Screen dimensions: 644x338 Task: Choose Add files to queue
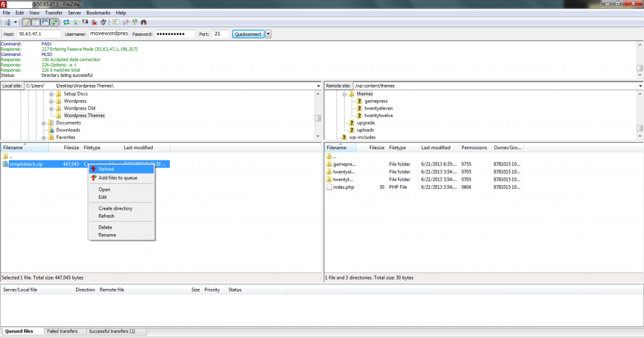click(121, 178)
